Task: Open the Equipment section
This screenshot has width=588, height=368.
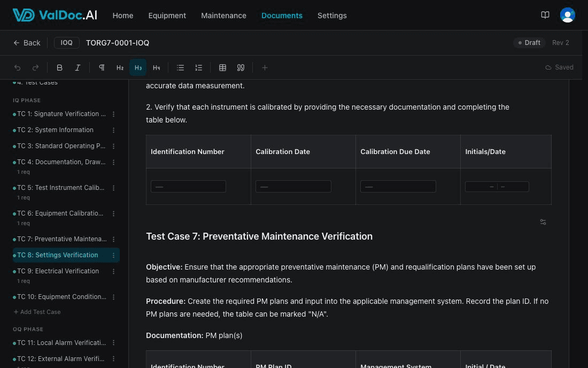Action: click(x=167, y=16)
